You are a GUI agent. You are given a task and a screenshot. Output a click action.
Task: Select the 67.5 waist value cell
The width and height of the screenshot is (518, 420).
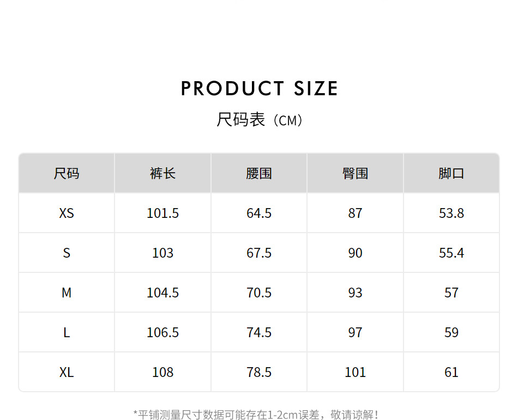(259, 253)
